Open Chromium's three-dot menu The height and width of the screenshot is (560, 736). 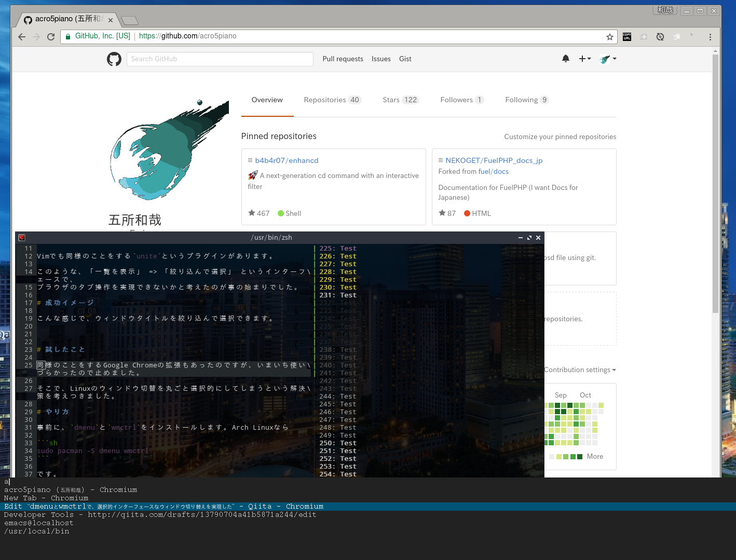[710, 36]
